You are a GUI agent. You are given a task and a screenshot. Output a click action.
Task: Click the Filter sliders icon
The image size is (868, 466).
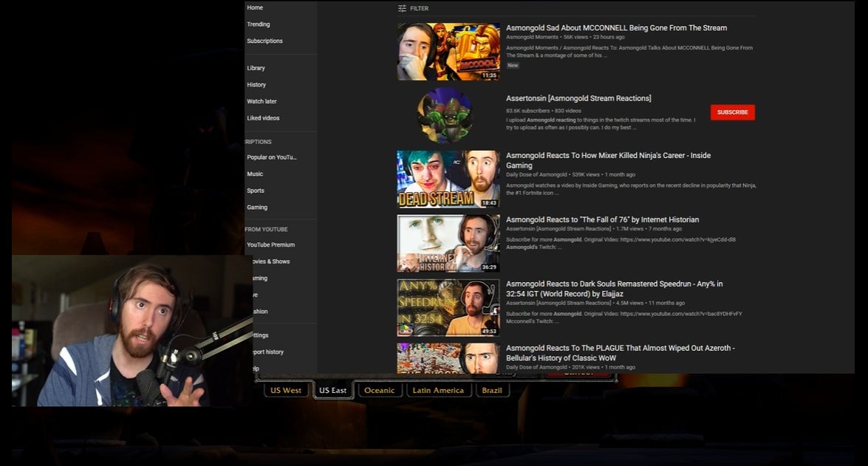pyautogui.click(x=402, y=9)
